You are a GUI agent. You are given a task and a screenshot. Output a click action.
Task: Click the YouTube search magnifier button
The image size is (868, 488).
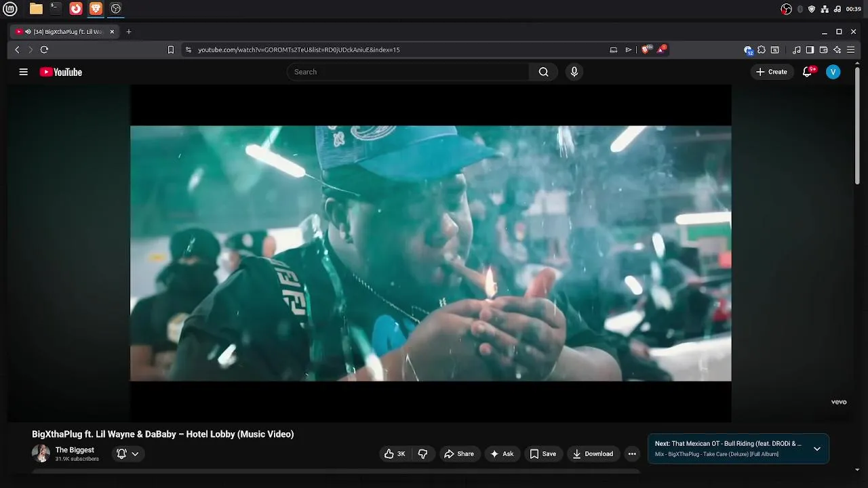(543, 72)
